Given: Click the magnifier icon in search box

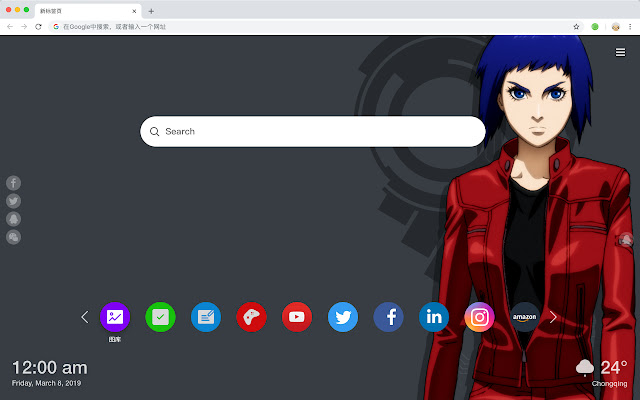Looking at the screenshot, I should [x=154, y=131].
